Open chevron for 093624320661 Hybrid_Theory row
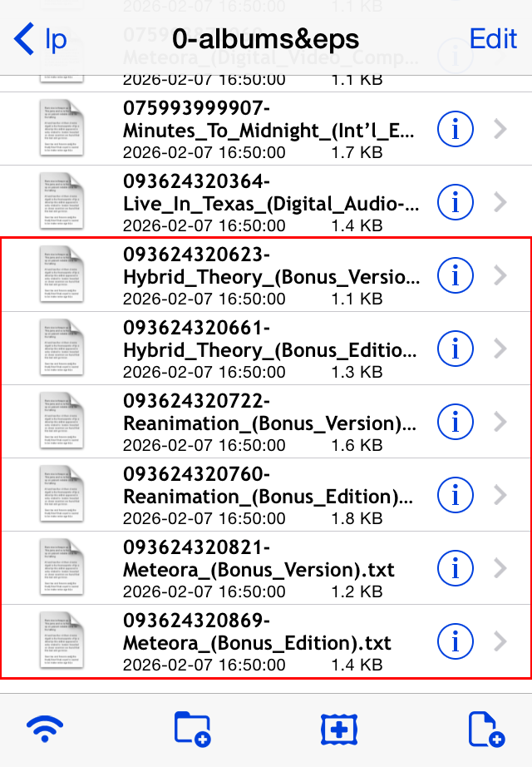This screenshot has width=532, height=767. (500, 349)
